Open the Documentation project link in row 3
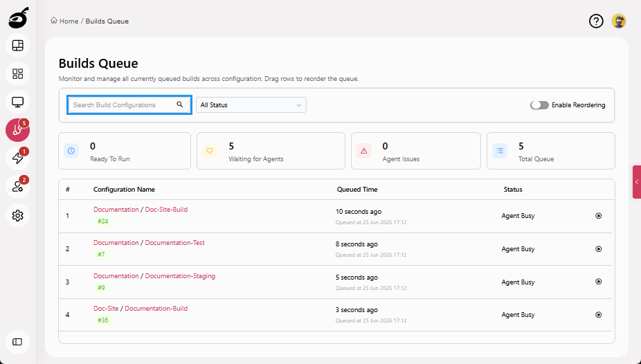 (x=116, y=275)
